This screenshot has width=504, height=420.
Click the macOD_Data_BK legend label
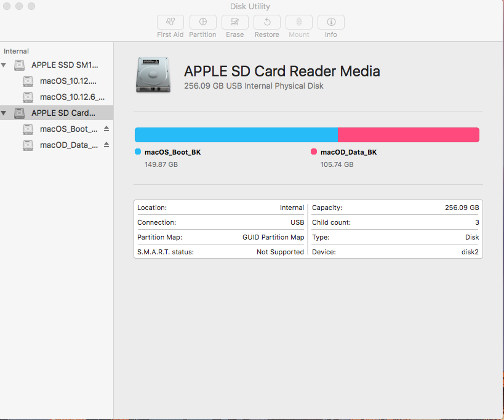click(x=348, y=152)
